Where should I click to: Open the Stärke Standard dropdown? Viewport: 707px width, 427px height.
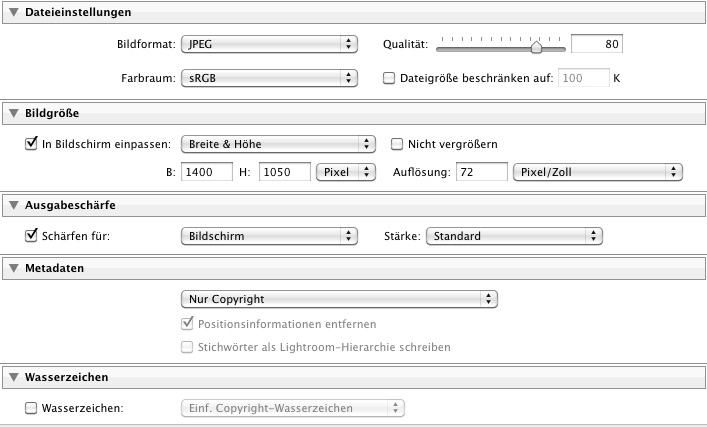tap(514, 236)
